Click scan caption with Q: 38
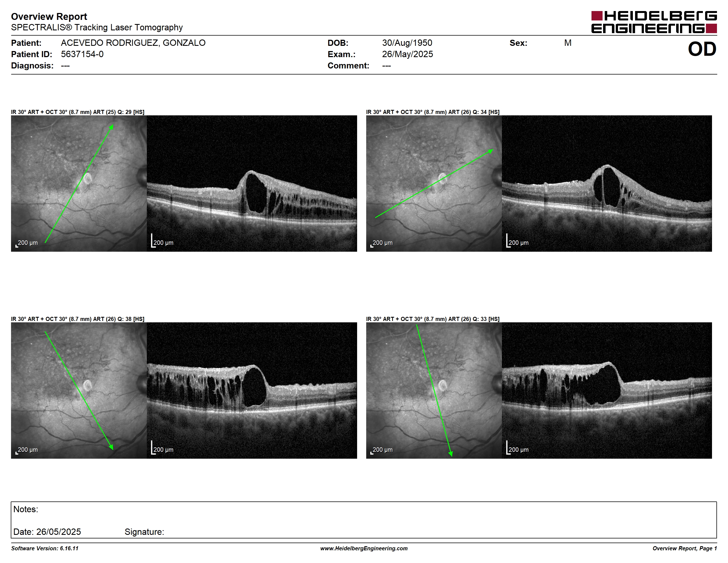The height and width of the screenshot is (563, 728). click(x=78, y=319)
